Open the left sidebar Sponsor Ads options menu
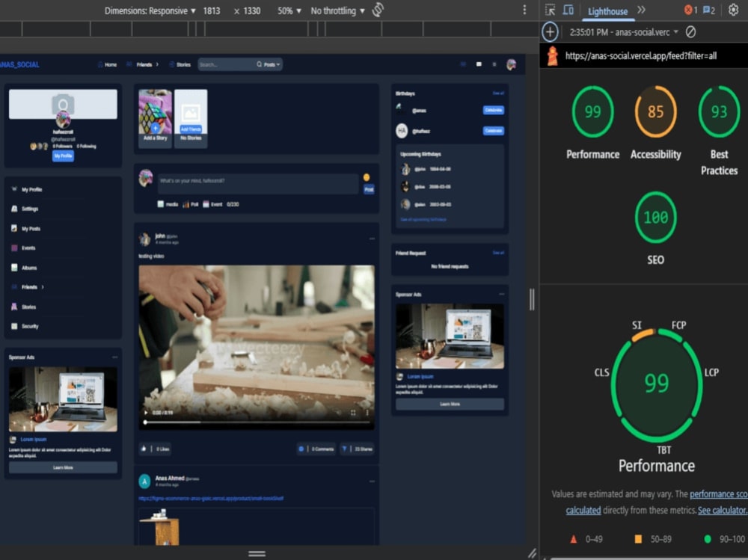This screenshot has height=560, width=748. pyautogui.click(x=114, y=357)
